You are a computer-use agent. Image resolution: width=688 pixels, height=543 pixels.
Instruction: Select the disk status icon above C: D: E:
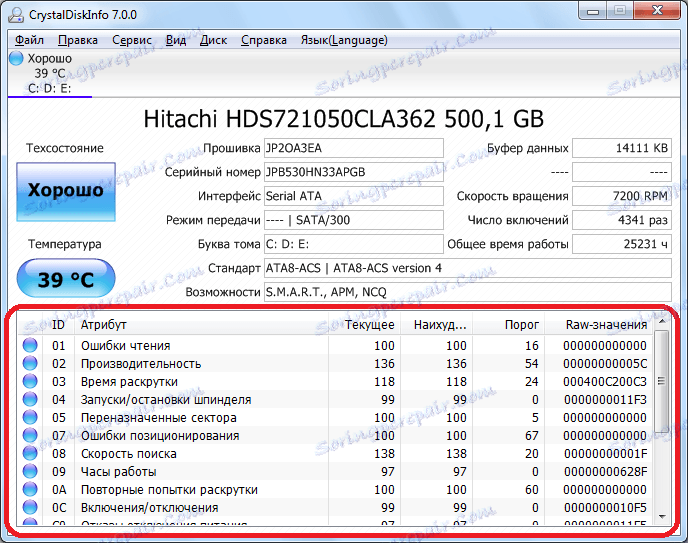pyautogui.click(x=16, y=58)
